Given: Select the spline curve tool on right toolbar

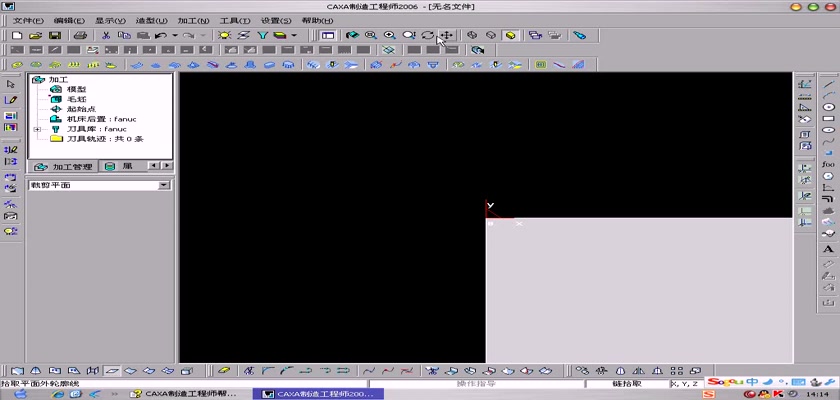Looking at the screenshot, I should (x=828, y=141).
